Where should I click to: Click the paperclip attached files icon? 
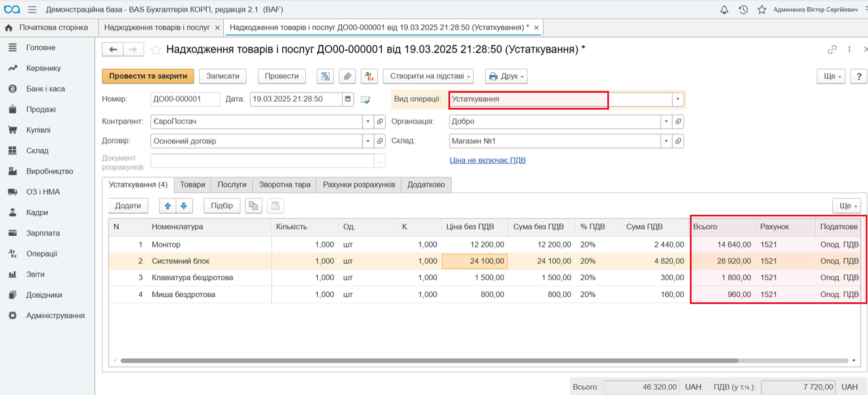coord(347,76)
